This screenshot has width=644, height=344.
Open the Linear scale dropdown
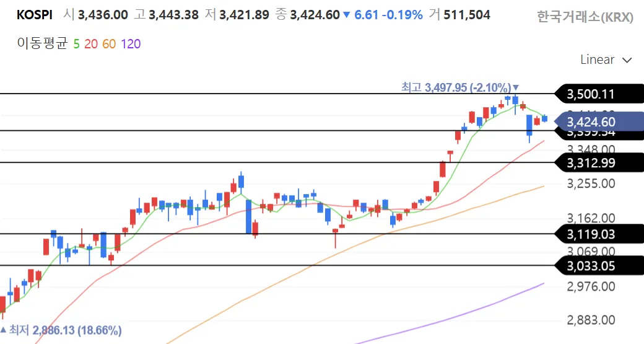(606, 60)
